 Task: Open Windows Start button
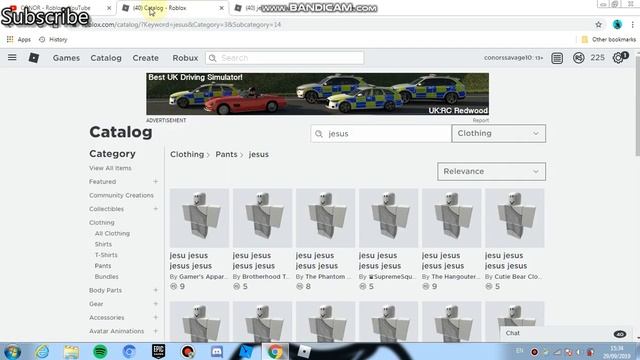pos(13,351)
